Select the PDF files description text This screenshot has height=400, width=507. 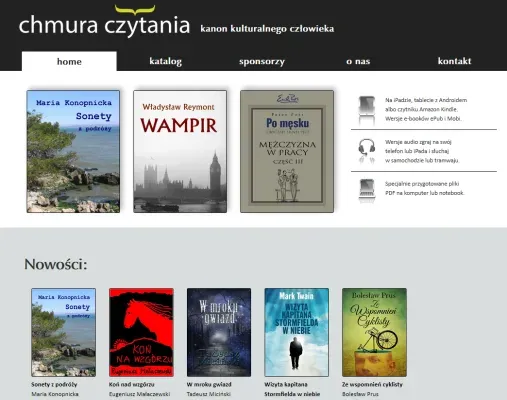(424, 188)
